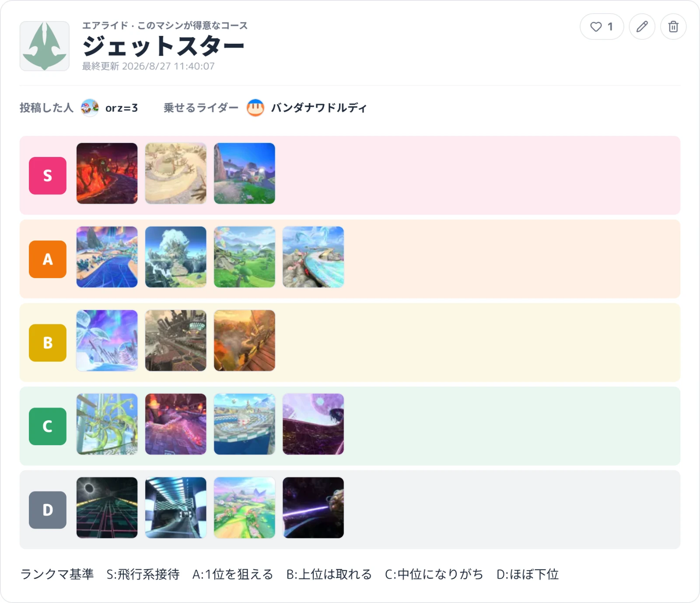Viewport: 700px width, 603px height.
Task: Open checkered stadium course in C tier
Action: point(245,424)
